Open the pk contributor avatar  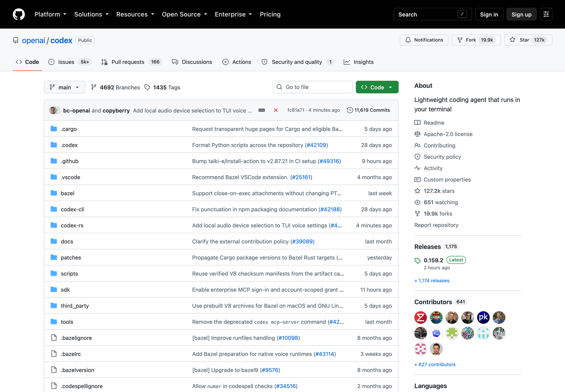(483, 318)
